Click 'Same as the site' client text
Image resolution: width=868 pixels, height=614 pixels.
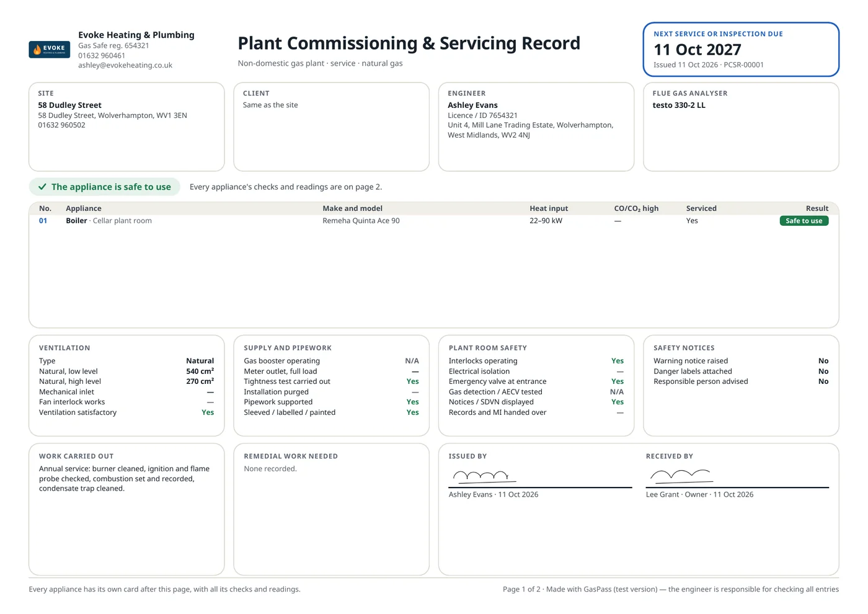click(270, 105)
